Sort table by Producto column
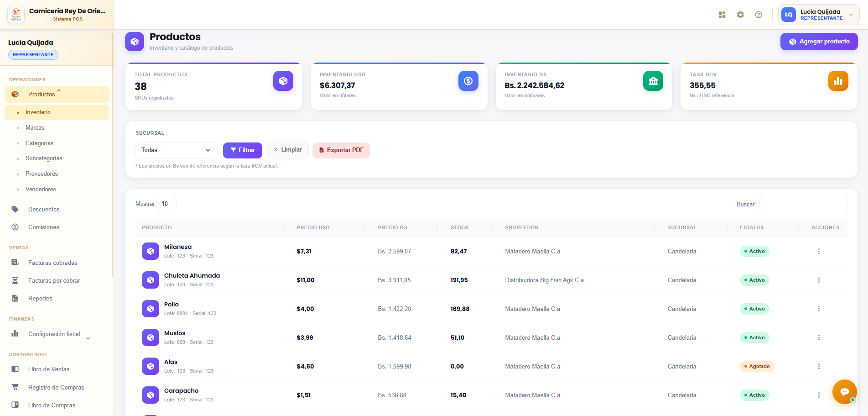The width and height of the screenshot is (868, 416). tap(213, 227)
